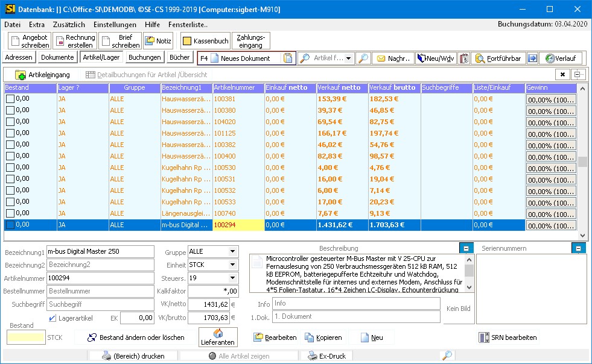Check the box in article 100740 row
The height and width of the screenshot is (364, 592).
(10, 213)
